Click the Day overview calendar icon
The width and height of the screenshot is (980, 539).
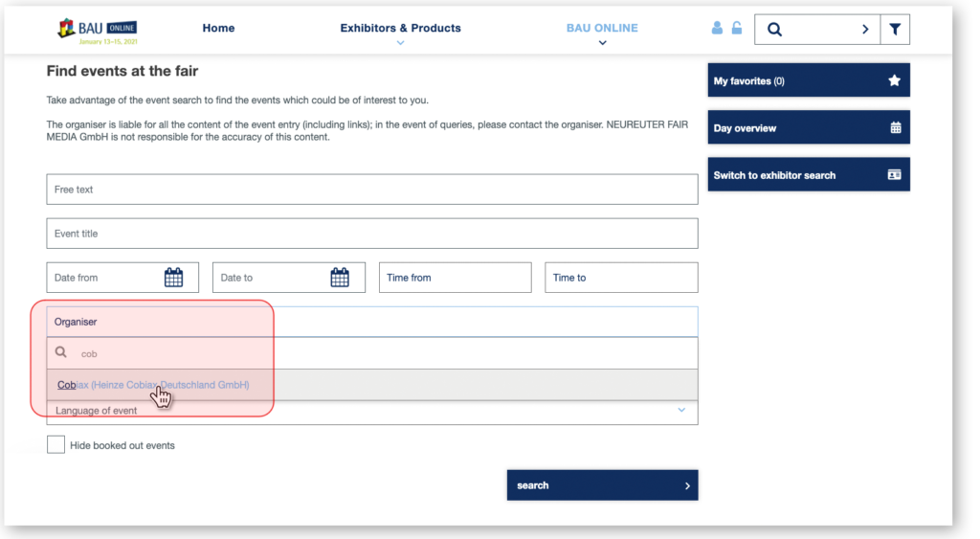(895, 128)
